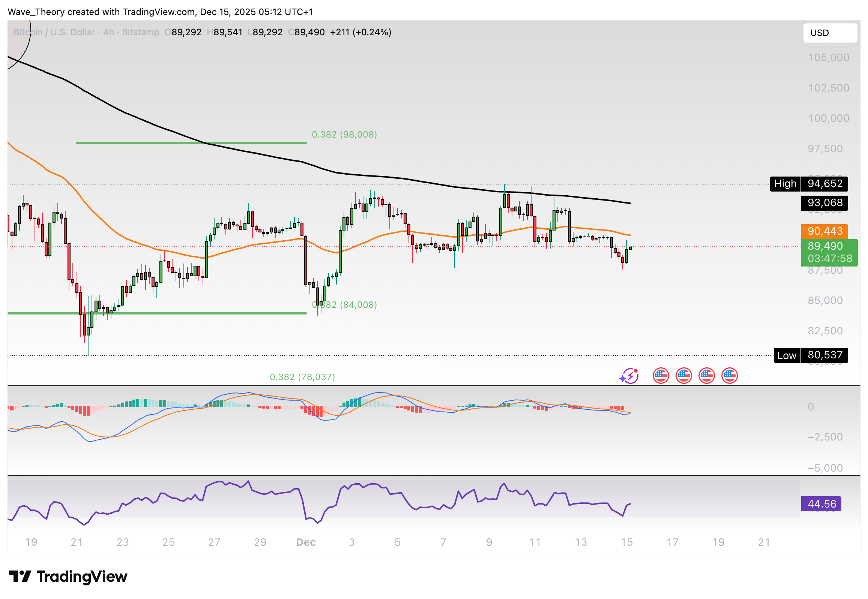This screenshot has height=599, width=868.
Task: Select the orange 90,443 moving average label
Action: coord(824,231)
